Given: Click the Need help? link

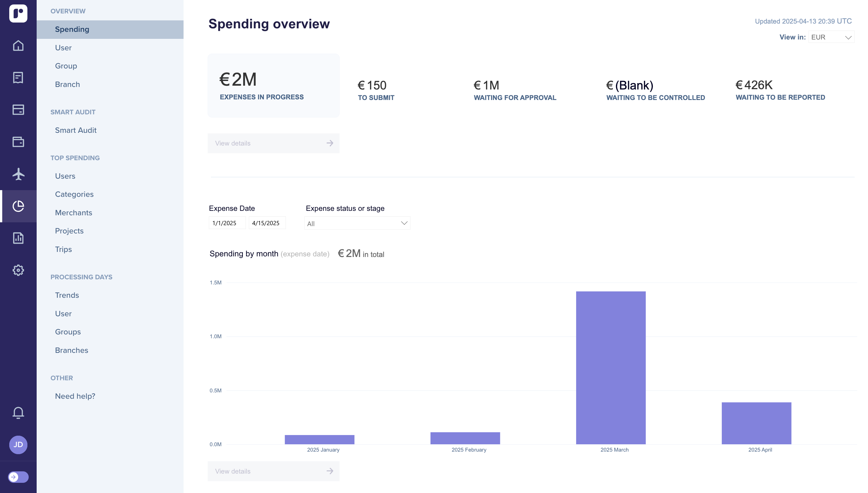Looking at the screenshot, I should pos(75,396).
